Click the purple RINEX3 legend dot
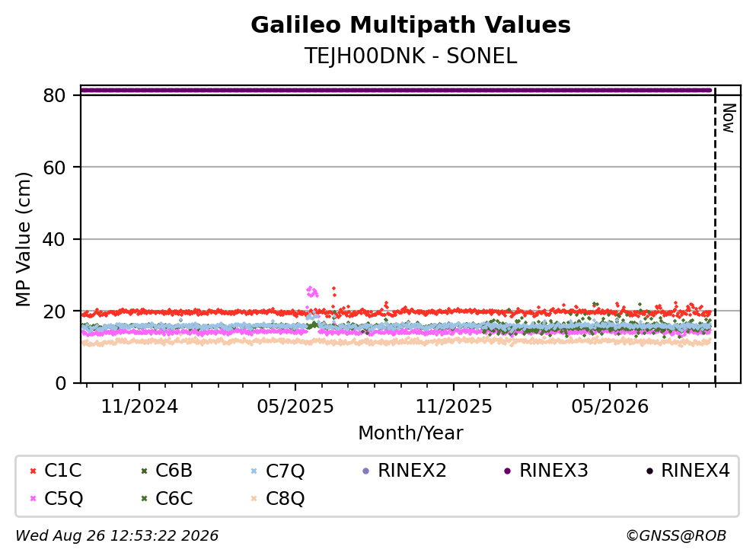Image resolution: width=756 pixels, height=559 pixels. click(507, 471)
